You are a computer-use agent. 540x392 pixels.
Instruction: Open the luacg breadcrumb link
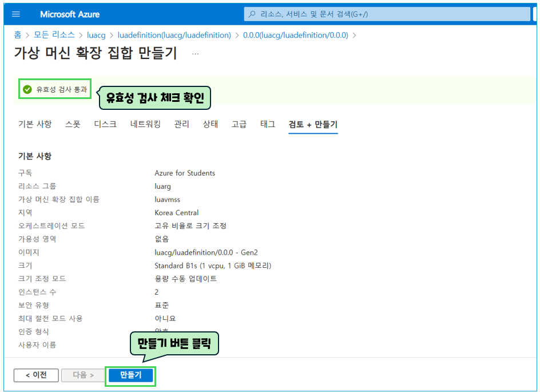96,35
